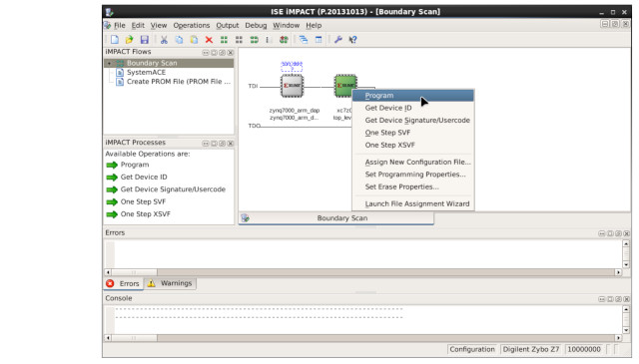Click the Tile windows toolbar icon

point(319,40)
